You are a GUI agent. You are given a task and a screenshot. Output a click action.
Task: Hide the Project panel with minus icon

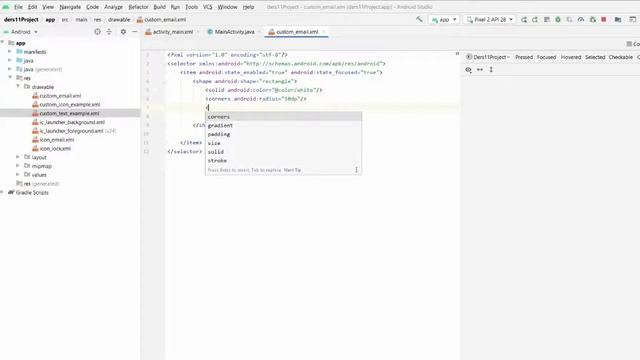(135, 31)
